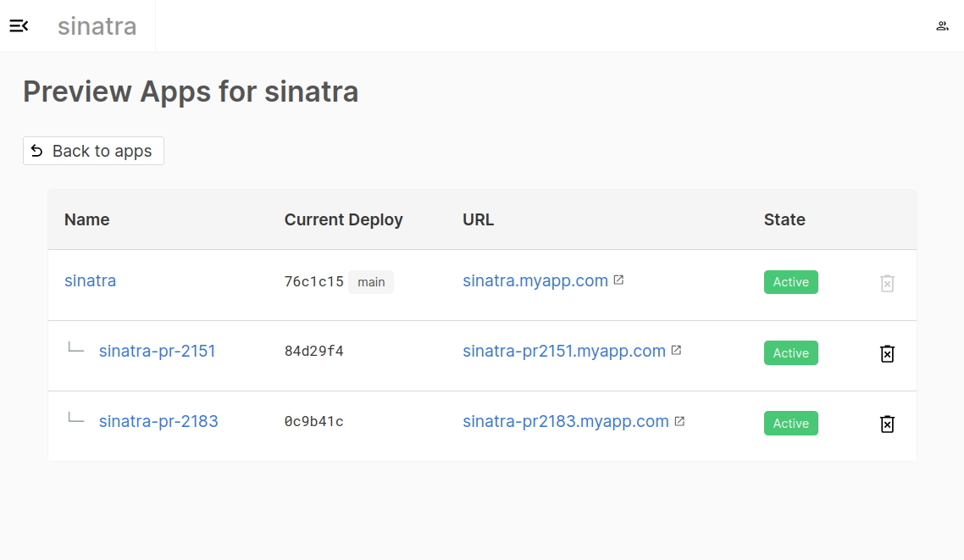Screen dimensions: 964x560
Task: Delete the sinatra-pr-2183 preview app
Action: click(887, 424)
